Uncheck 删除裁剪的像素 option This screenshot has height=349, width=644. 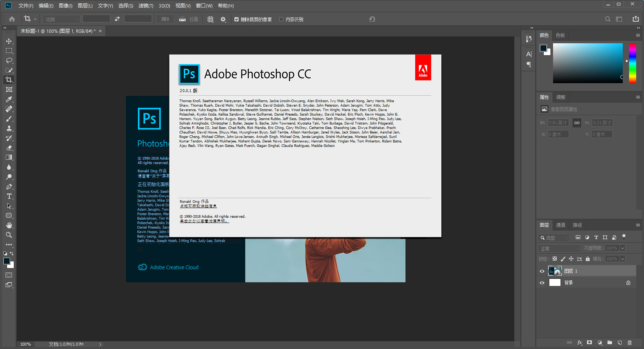[236, 19]
